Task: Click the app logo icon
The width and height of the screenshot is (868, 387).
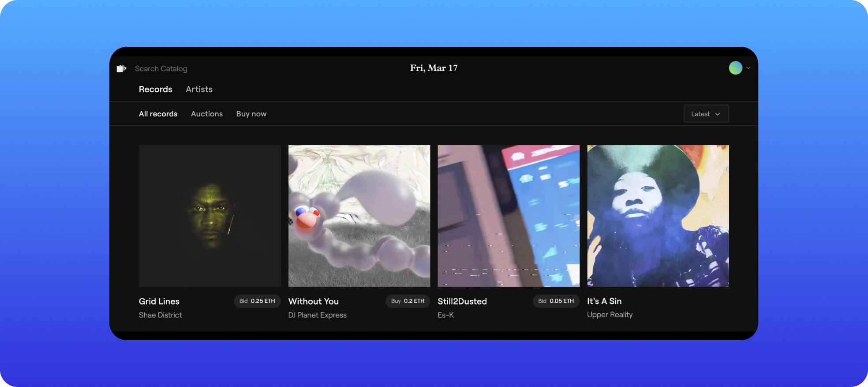Action: 121,68
